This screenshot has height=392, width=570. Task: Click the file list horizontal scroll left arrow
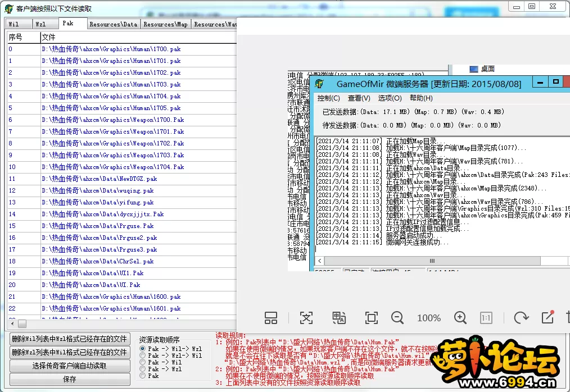coord(12,323)
